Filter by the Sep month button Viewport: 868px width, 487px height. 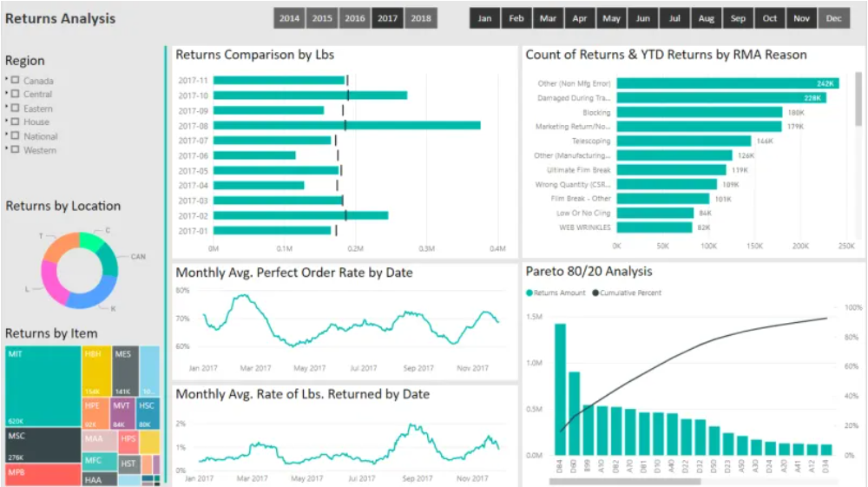tap(738, 18)
